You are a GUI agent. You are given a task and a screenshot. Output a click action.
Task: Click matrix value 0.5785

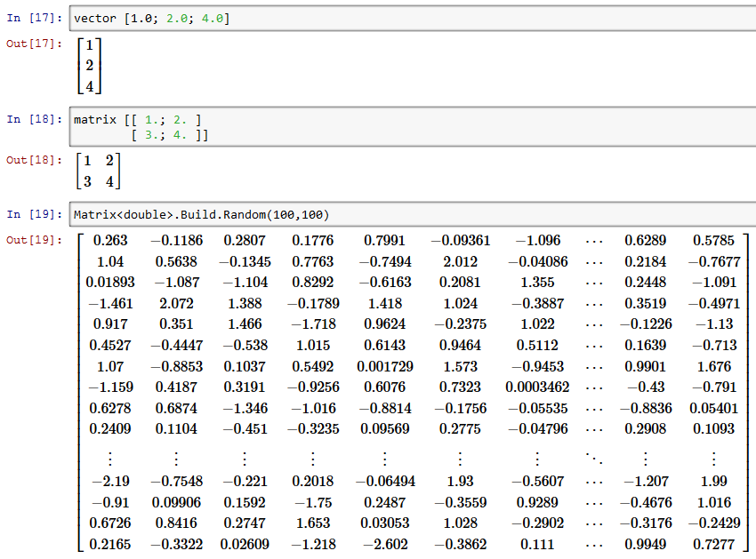(x=713, y=241)
